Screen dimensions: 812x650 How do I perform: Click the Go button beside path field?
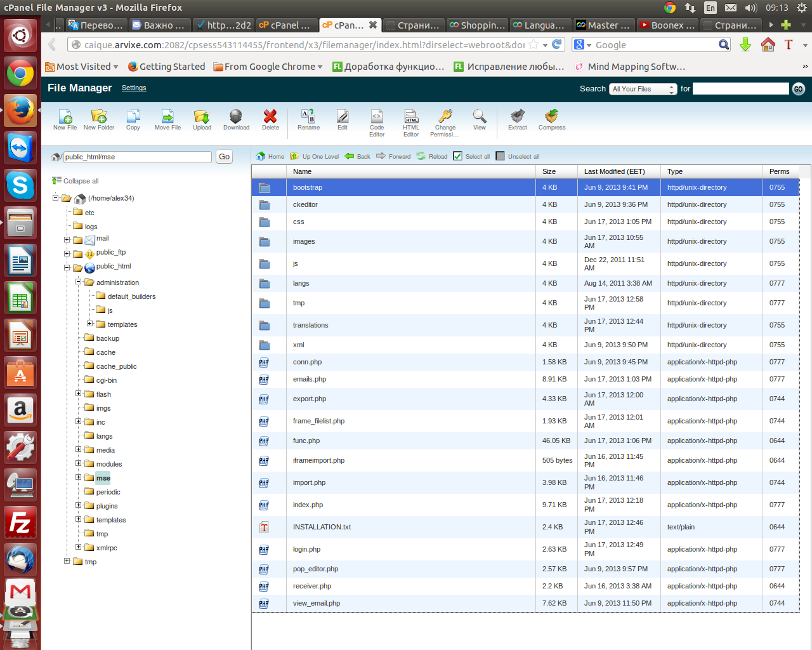click(225, 157)
